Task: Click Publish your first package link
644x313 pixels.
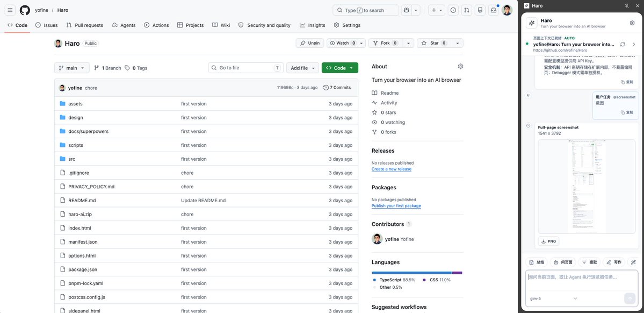Action: click(396, 205)
